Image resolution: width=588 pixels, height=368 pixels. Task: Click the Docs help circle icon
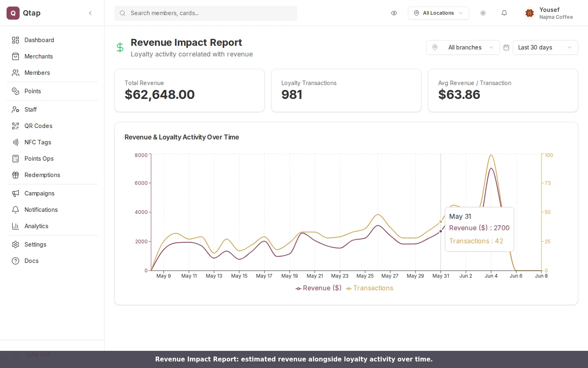click(x=16, y=261)
